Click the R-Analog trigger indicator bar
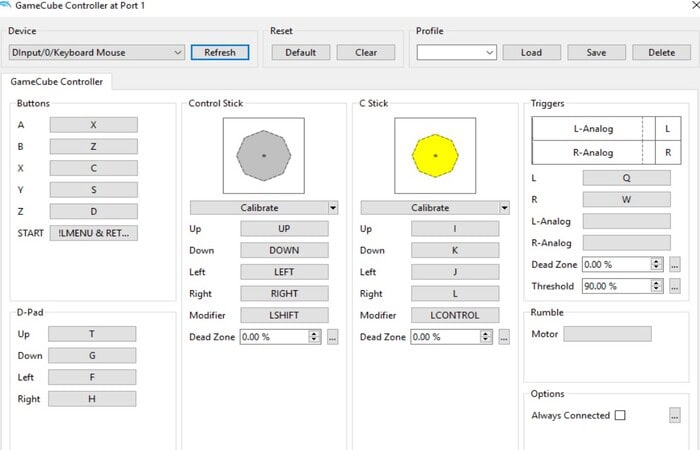 pos(593,153)
